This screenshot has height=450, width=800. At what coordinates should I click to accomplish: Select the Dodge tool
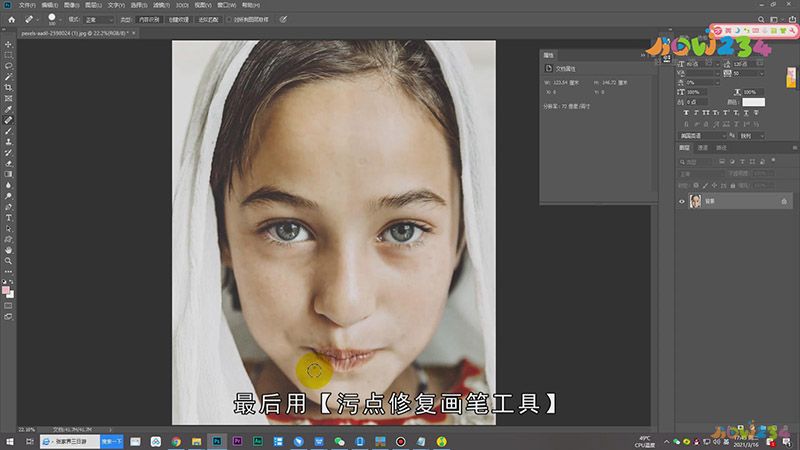tap(8, 196)
